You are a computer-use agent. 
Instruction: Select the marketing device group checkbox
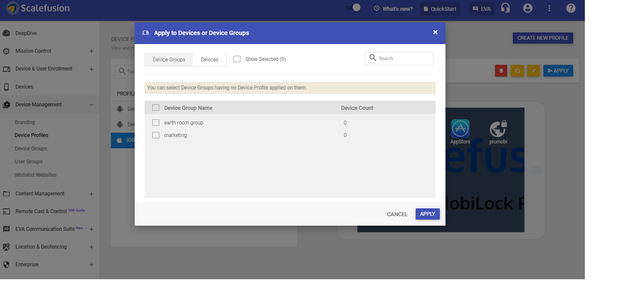coord(156,135)
